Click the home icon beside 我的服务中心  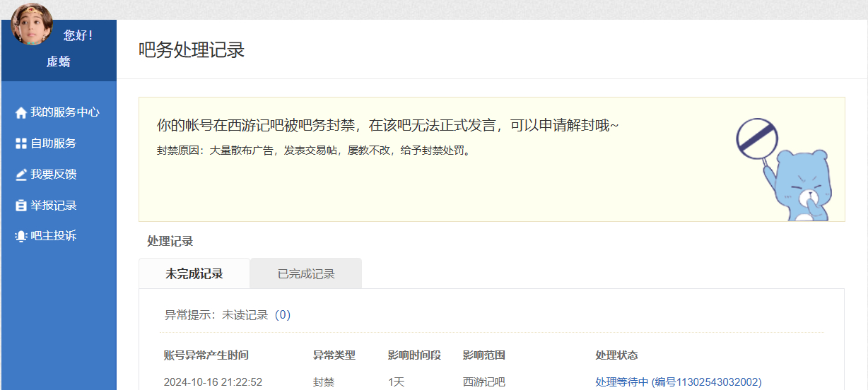(20, 112)
